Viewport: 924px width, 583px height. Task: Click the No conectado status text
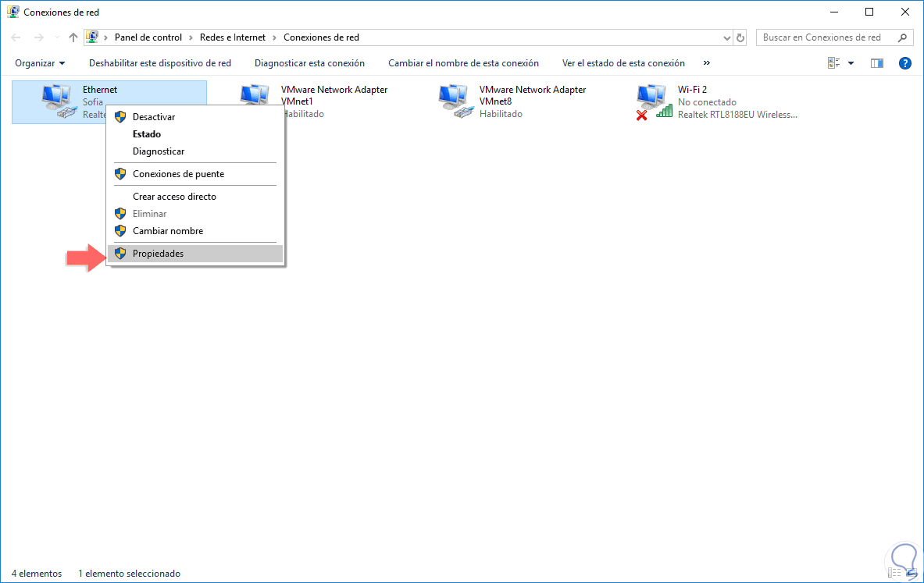click(707, 102)
